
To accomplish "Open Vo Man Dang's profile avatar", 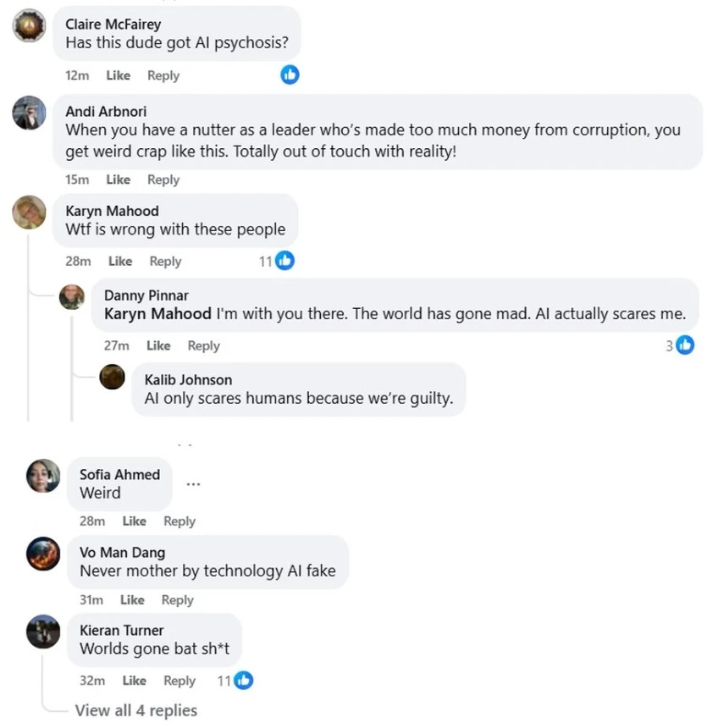I will [x=43, y=554].
